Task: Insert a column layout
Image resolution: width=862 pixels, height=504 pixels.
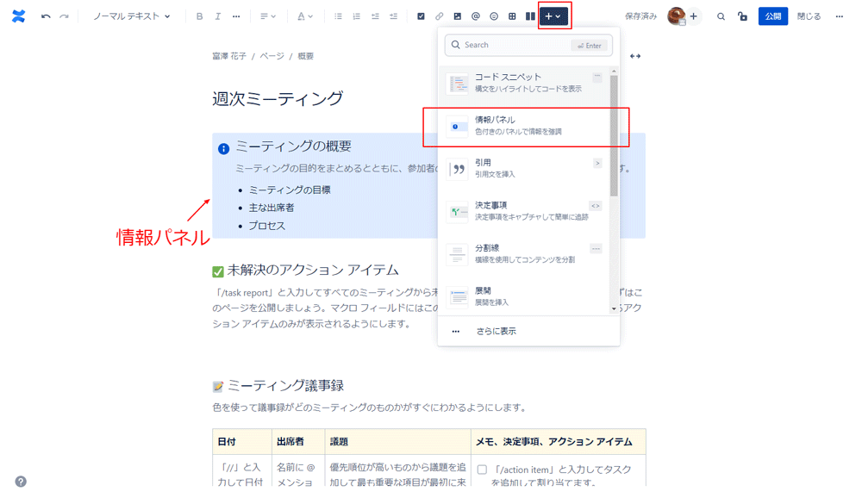Action: [x=530, y=16]
